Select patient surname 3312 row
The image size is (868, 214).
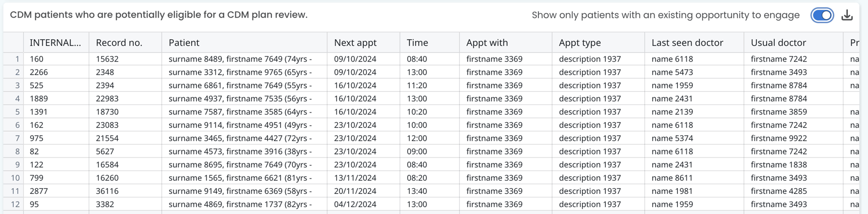click(240, 72)
